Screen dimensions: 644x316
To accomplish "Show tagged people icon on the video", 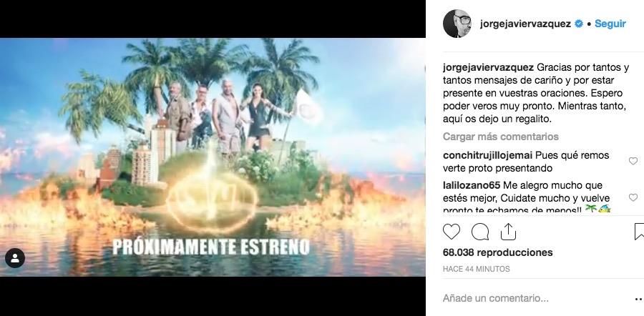I will [15, 258].
